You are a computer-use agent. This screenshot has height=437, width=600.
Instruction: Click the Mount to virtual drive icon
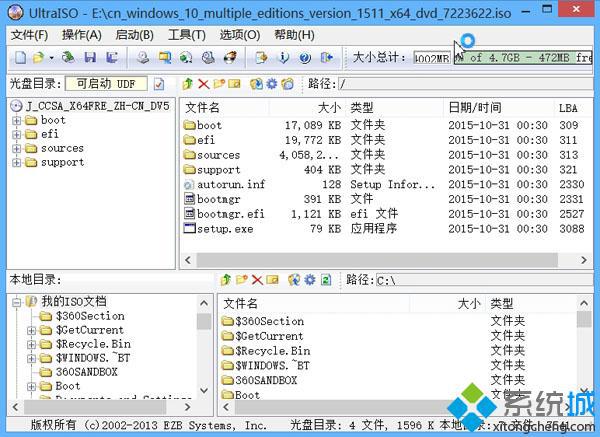tap(186, 58)
